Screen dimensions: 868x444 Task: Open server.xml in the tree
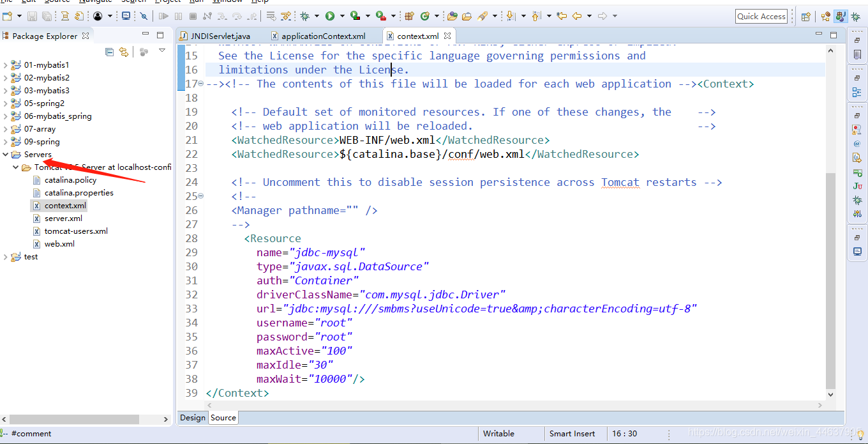[x=63, y=218]
